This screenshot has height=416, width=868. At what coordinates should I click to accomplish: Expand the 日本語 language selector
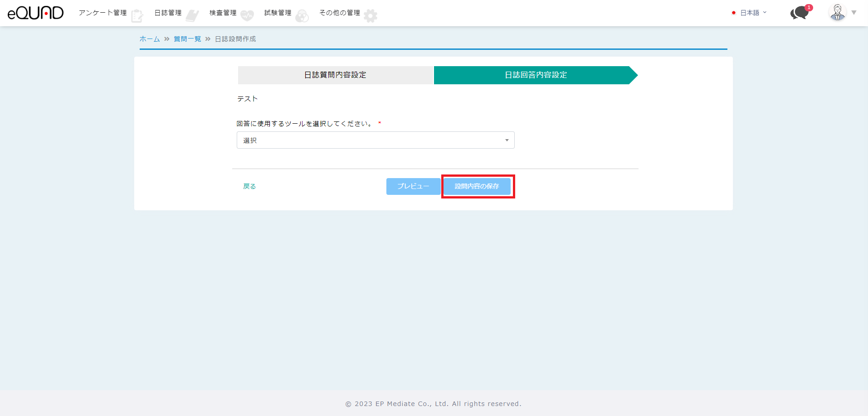pos(750,13)
